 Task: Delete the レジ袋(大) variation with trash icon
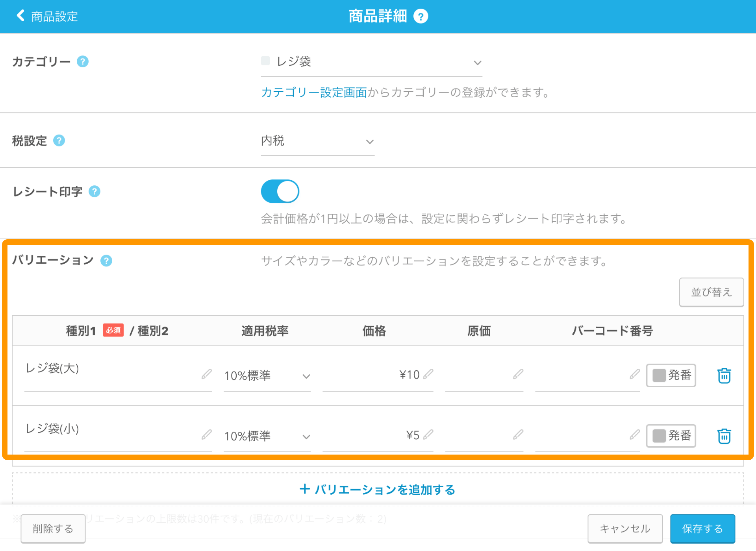(x=724, y=375)
